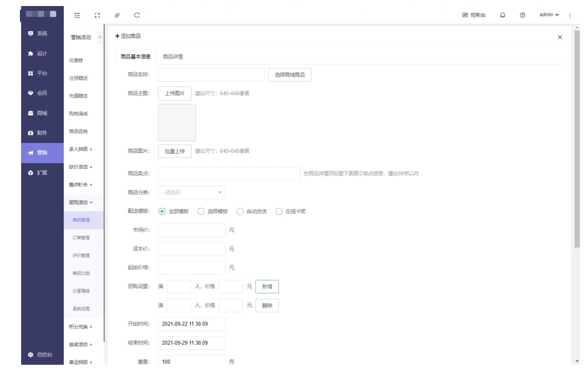Click the 结束时间 date field
The height and width of the screenshot is (369, 588).
[x=192, y=343]
